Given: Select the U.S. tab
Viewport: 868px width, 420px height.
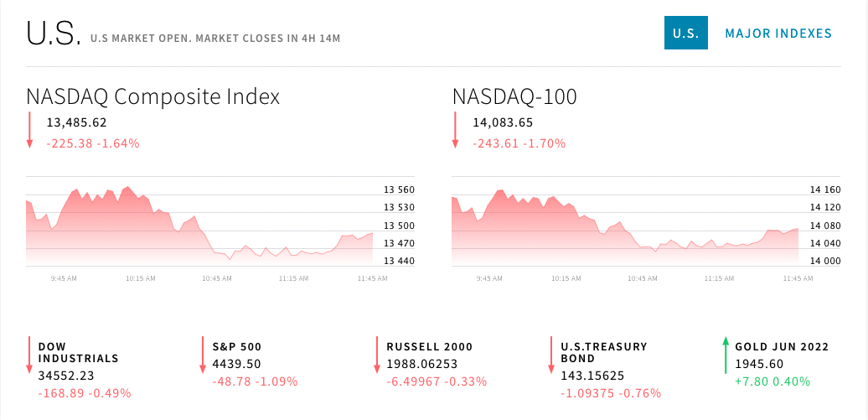Looking at the screenshot, I should [685, 34].
